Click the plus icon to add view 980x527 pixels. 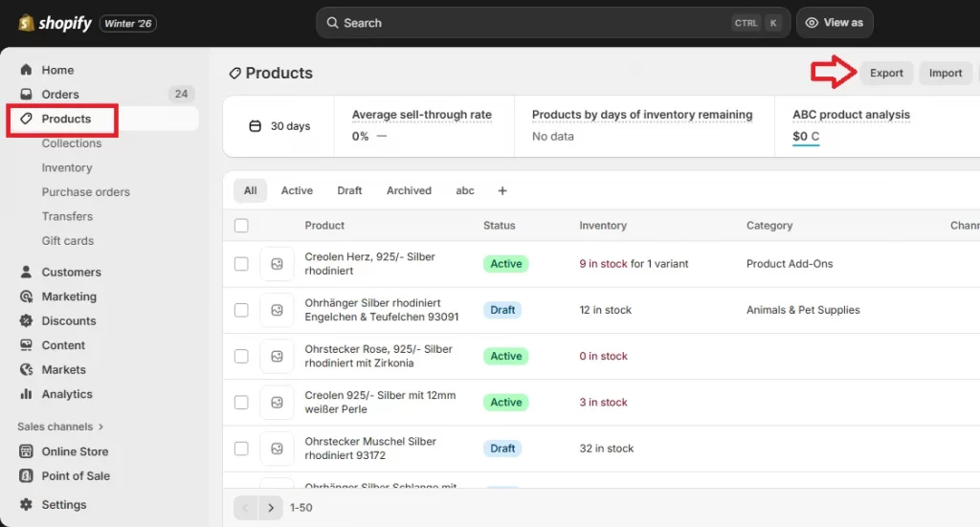501,190
